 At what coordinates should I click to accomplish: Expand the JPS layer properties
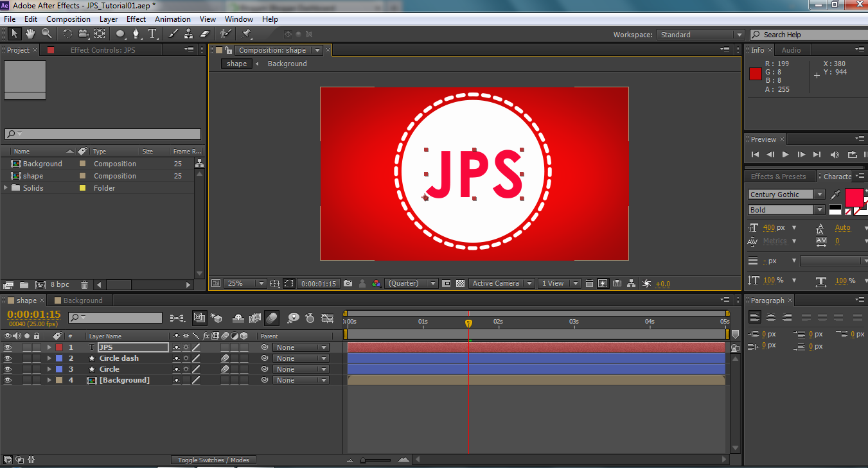pyautogui.click(x=49, y=347)
